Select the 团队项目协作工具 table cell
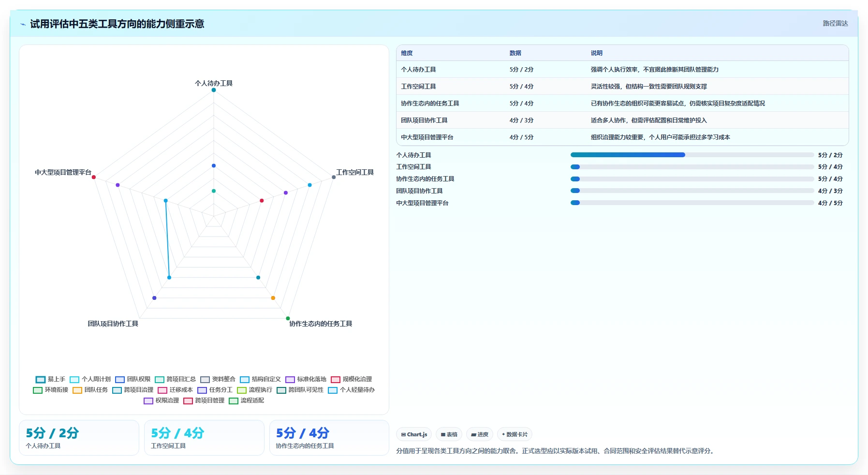The image size is (868, 475). point(424,120)
